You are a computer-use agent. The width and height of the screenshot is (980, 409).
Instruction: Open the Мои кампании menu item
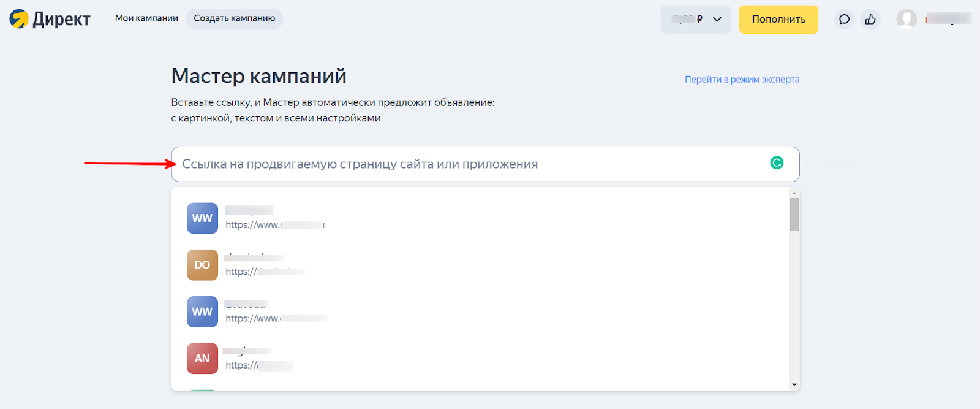[146, 18]
